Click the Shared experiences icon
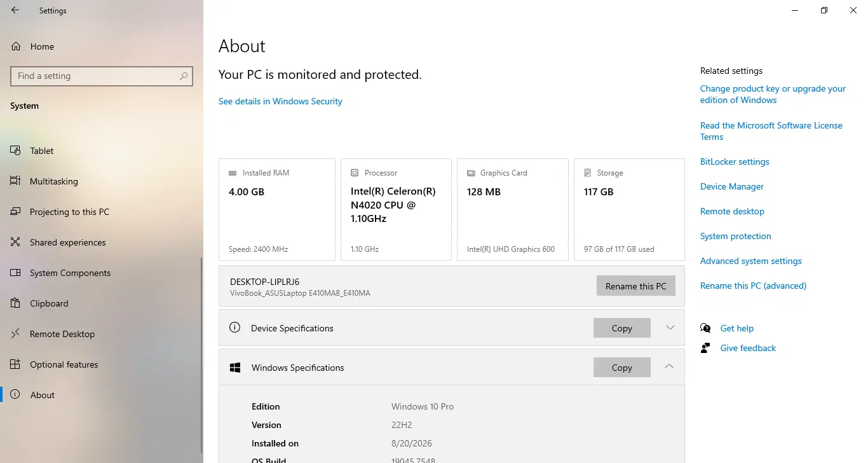 pyautogui.click(x=16, y=242)
